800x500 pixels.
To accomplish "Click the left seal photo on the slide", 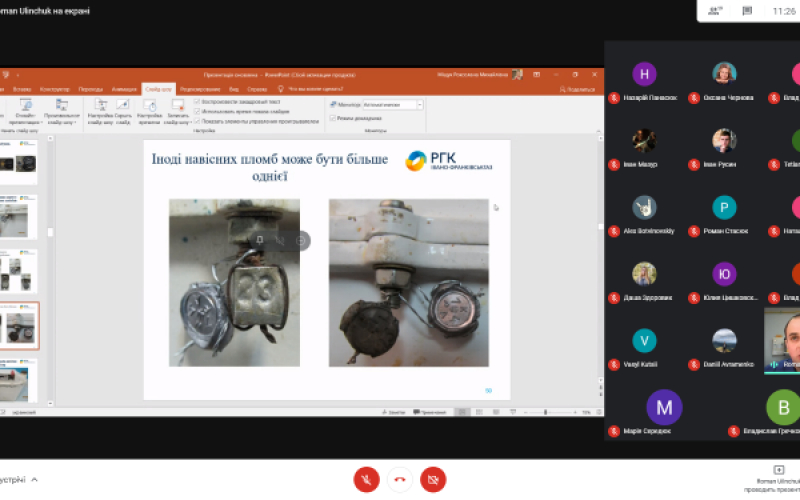I will (234, 282).
